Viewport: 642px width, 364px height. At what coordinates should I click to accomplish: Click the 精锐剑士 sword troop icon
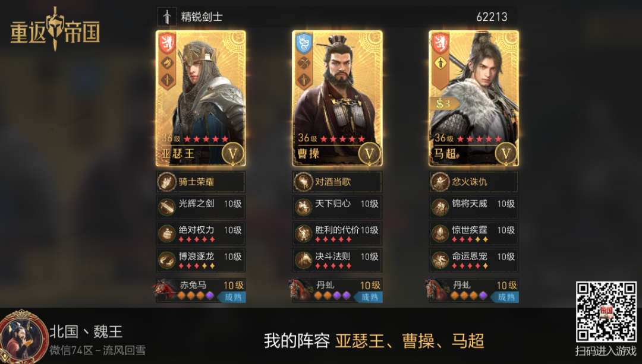pos(167,17)
